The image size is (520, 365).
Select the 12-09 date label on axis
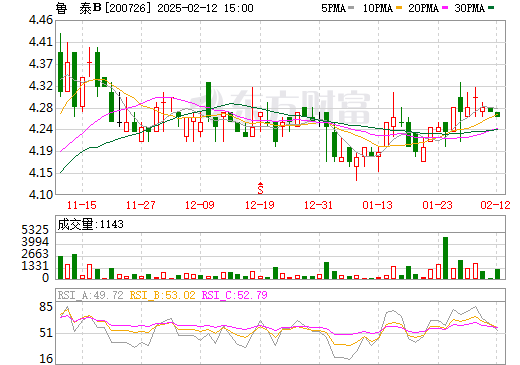(200, 205)
